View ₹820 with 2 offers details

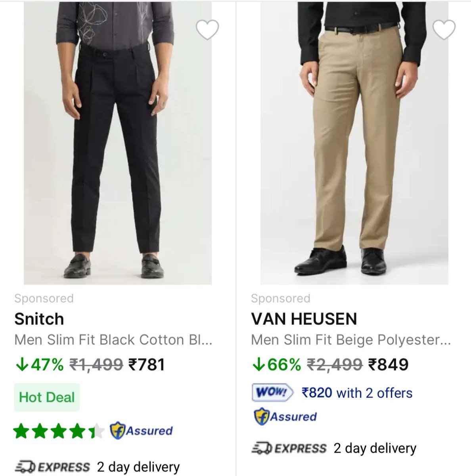(x=357, y=393)
